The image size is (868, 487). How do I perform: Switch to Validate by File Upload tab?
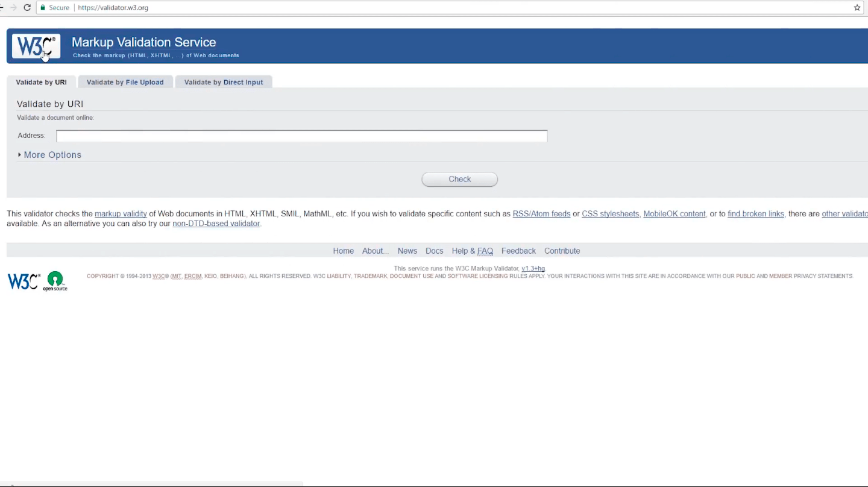[125, 82]
